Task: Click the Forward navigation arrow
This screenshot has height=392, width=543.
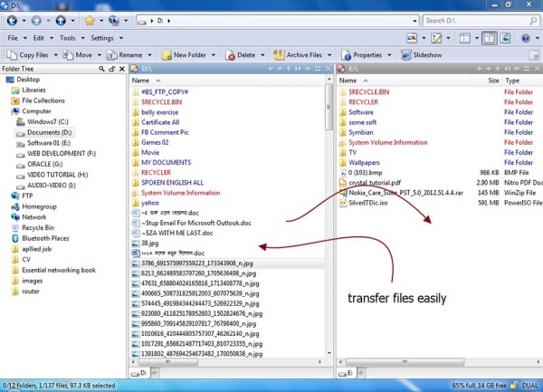Action: pos(36,21)
